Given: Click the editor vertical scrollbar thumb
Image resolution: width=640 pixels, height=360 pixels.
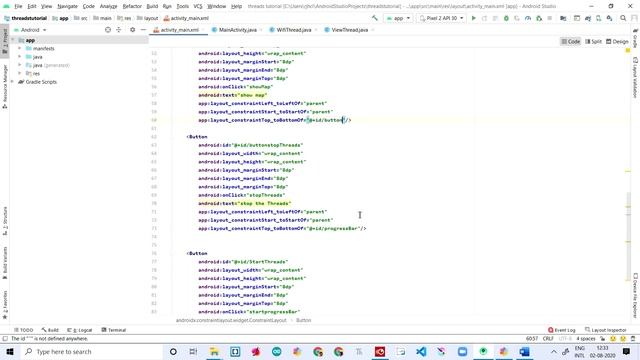Looking at the screenshot, I should [628, 236].
